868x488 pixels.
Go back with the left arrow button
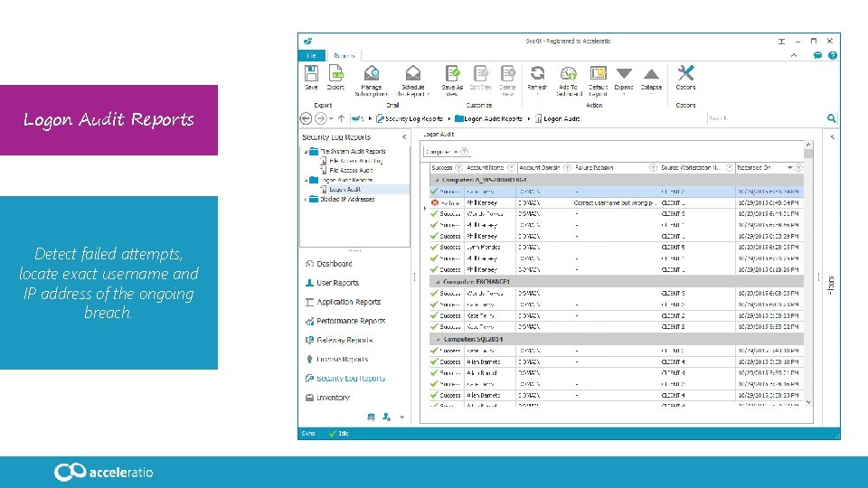point(306,118)
